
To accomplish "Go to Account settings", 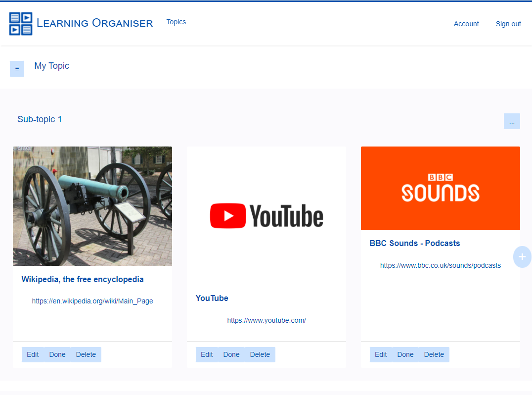I will pos(466,23).
